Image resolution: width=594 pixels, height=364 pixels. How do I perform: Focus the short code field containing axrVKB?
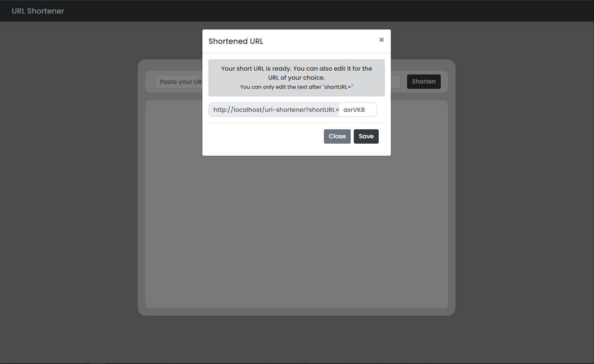(358, 110)
